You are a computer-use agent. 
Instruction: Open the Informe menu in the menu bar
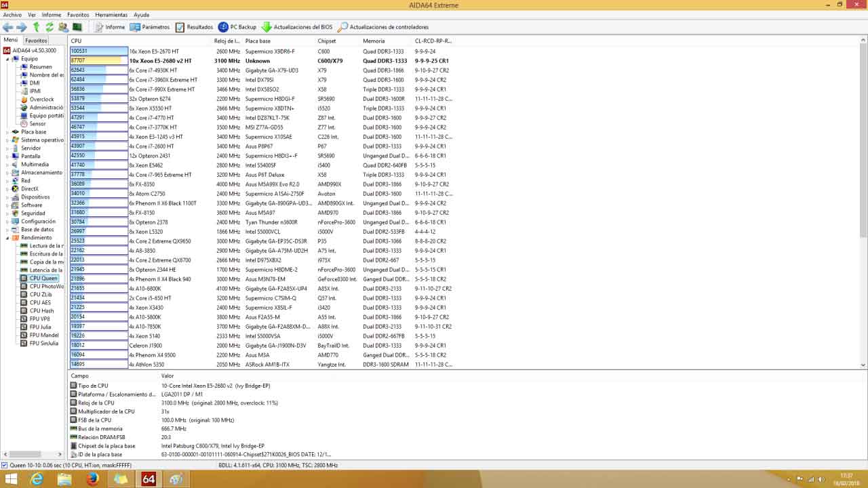pos(52,14)
